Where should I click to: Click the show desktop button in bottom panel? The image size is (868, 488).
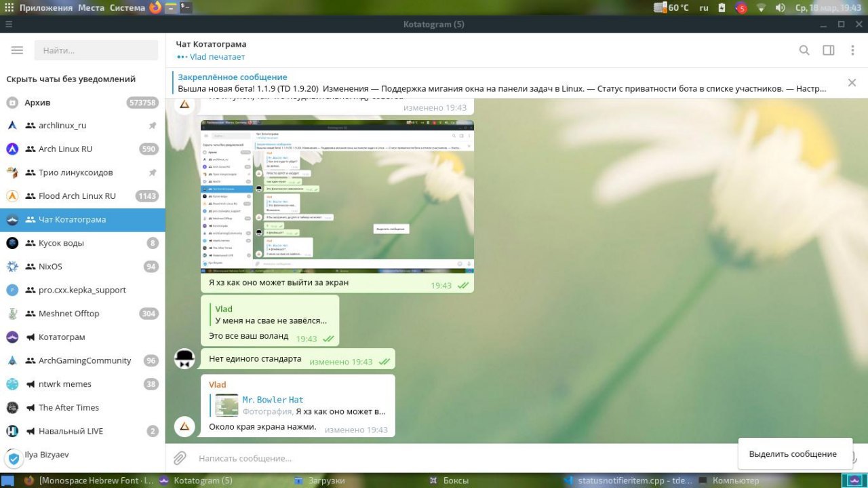tap(7, 481)
